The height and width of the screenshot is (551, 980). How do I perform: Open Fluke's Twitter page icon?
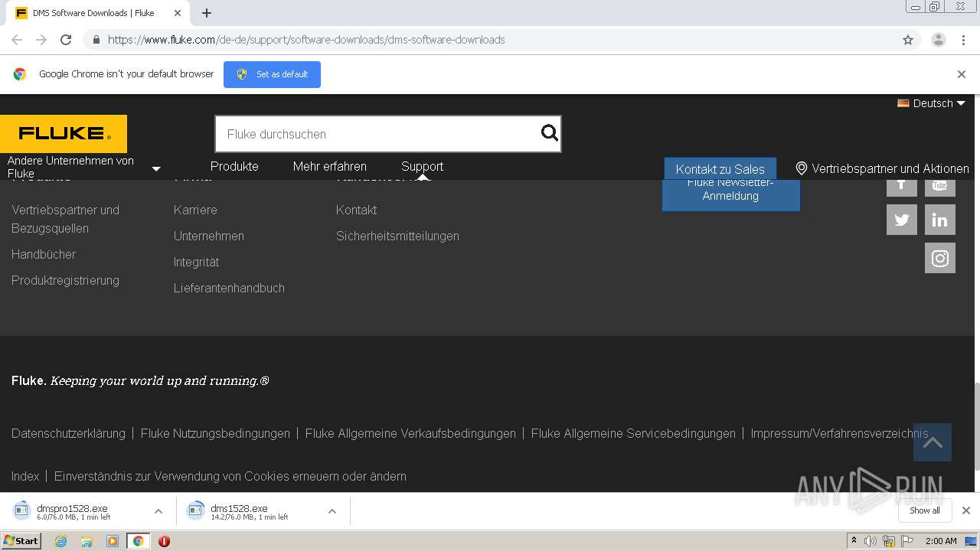coord(902,220)
